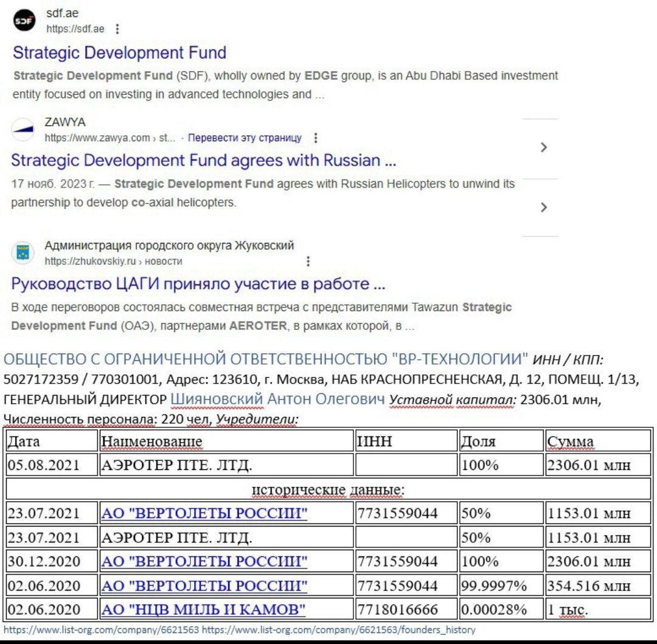Open Шияновский Антон Олегович director link
The width and height of the screenshot is (657, 644).
277,399
